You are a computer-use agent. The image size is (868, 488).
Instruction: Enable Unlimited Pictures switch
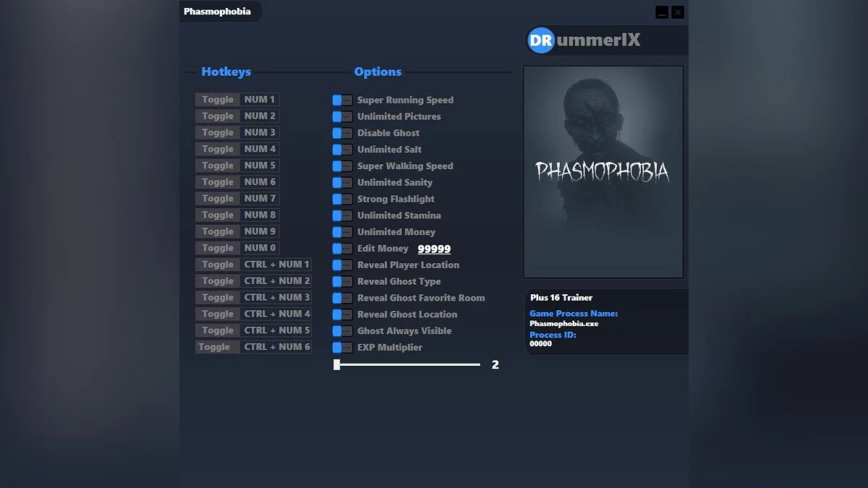point(342,116)
